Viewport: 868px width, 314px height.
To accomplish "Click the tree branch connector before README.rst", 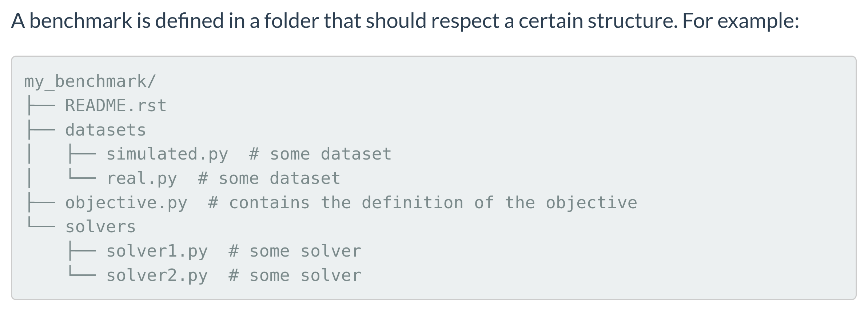I will (x=41, y=106).
